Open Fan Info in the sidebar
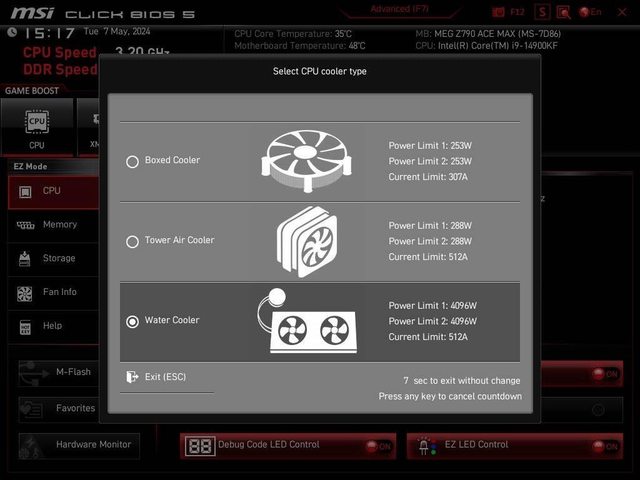 (x=53, y=293)
